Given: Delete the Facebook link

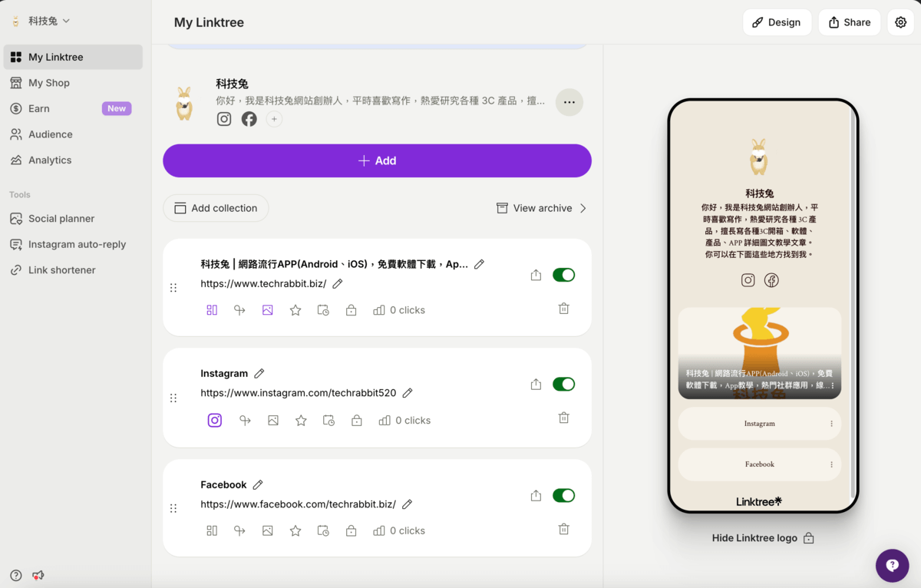Looking at the screenshot, I should click(563, 529).
